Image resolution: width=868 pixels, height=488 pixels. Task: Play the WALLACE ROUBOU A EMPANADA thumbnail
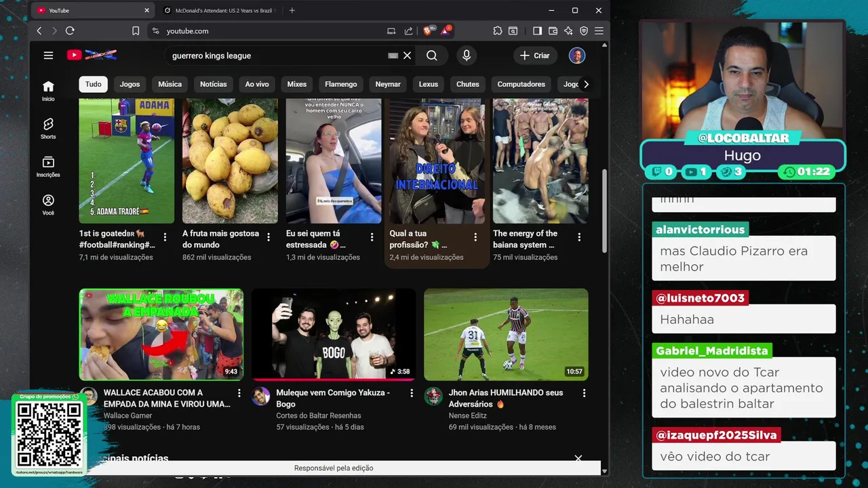tap(161, 334)
